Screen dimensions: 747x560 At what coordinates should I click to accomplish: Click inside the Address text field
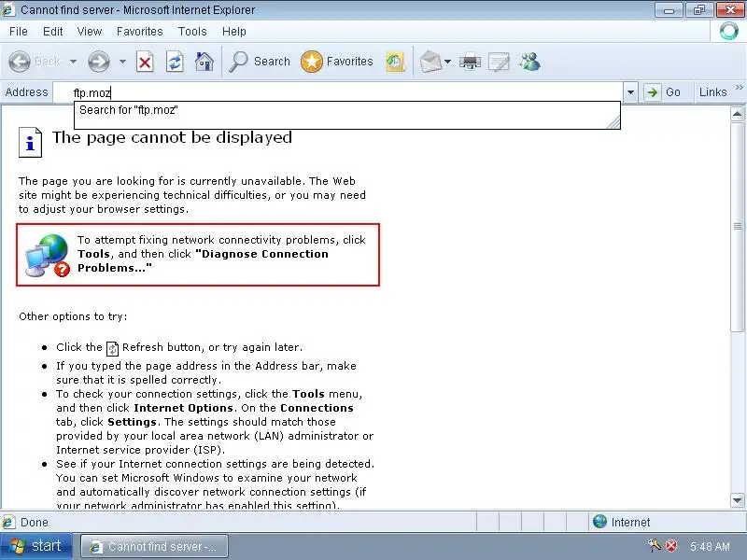tap(338, 92)
